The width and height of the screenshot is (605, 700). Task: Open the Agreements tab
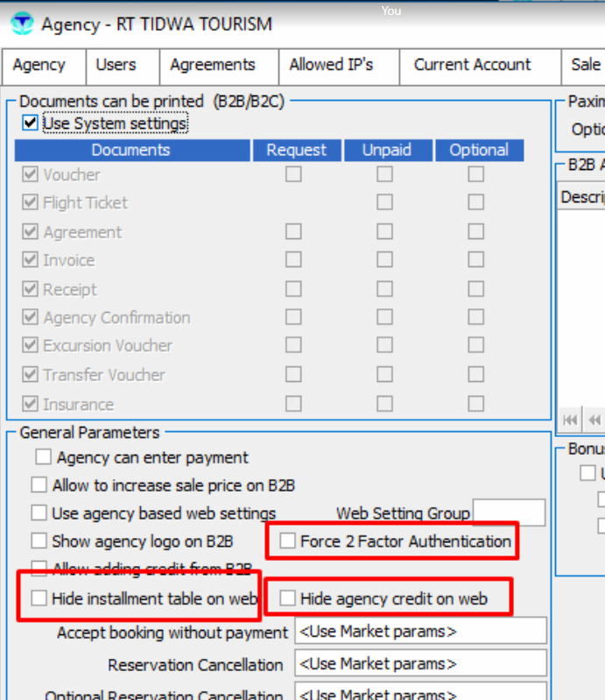coord(213,65)
